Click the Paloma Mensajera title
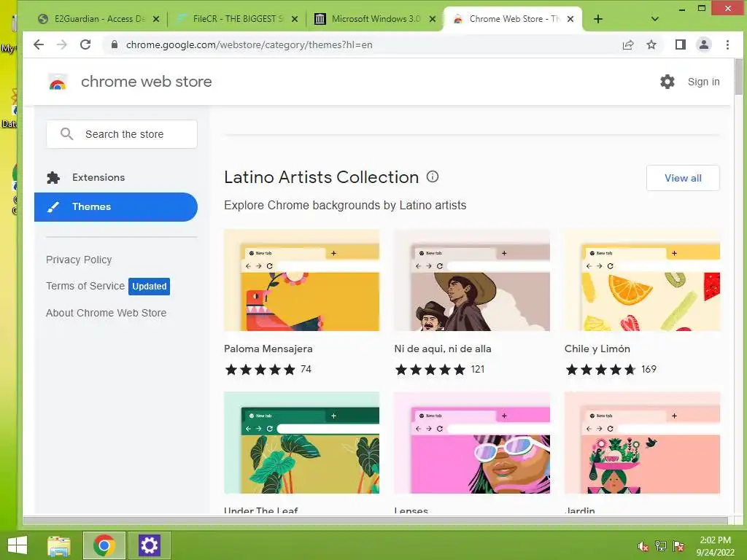Viewport: 747px width, 560px height. (268, 349)
